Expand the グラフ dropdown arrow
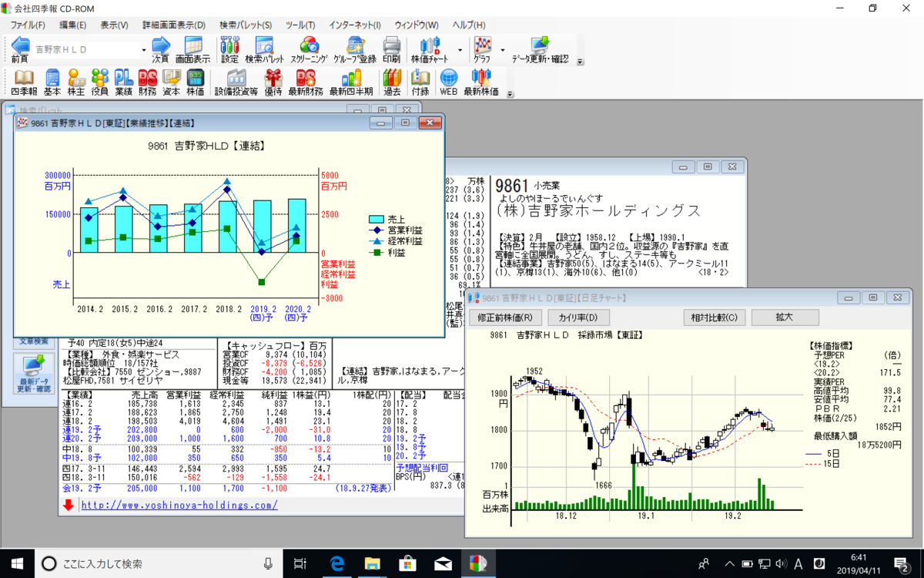Viewport: 924px width, 578px height. tap(503, 49)
